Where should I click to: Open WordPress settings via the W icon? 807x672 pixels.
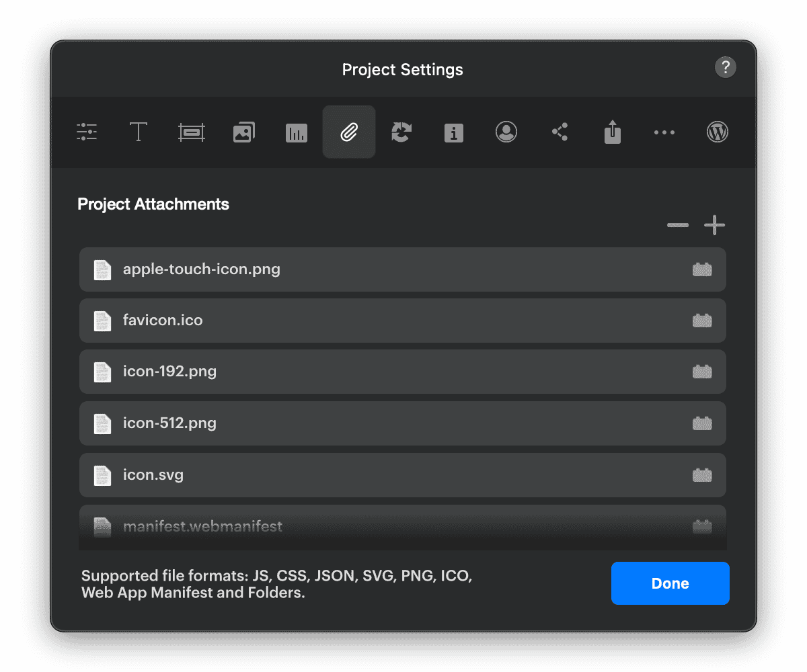point(717,132)
